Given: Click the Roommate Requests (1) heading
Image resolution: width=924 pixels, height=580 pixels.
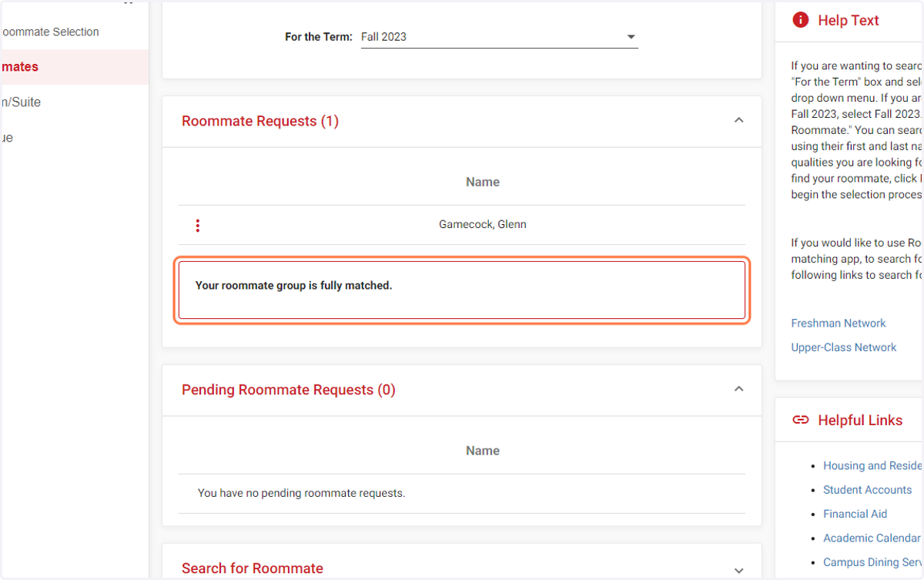Looking at the screenshot, I should (260, 121).
